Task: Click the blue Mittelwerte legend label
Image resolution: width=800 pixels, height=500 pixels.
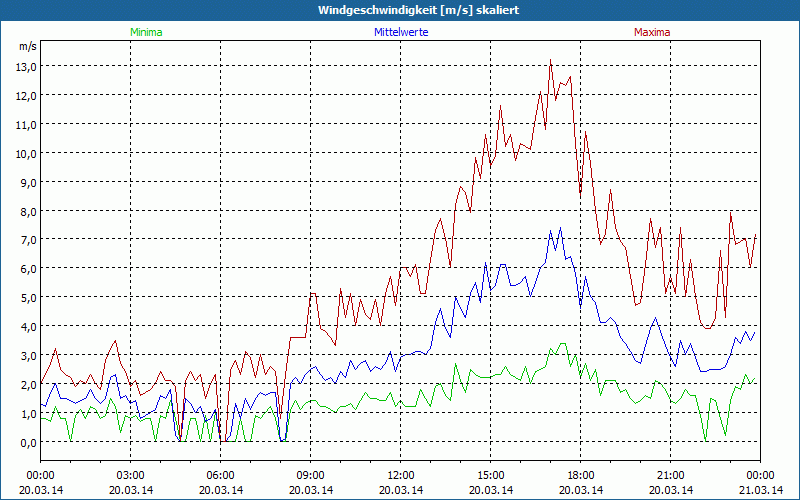Action: 400,32
